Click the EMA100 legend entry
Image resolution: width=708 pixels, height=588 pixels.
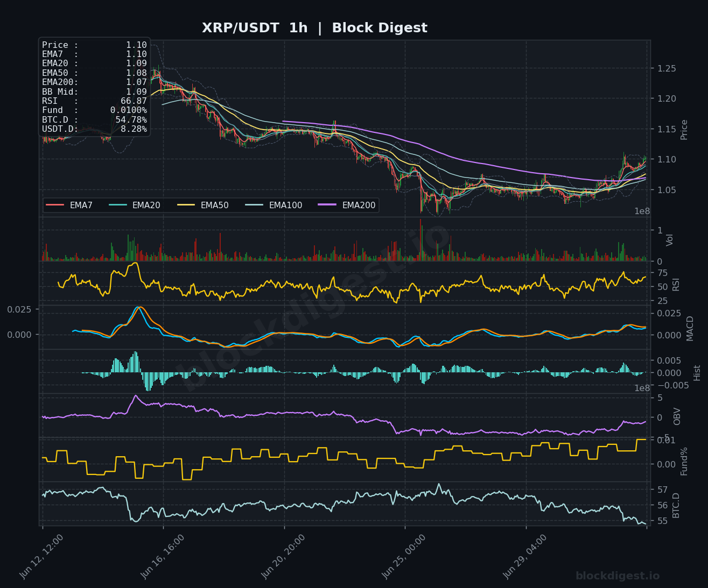tap(274, 206)
